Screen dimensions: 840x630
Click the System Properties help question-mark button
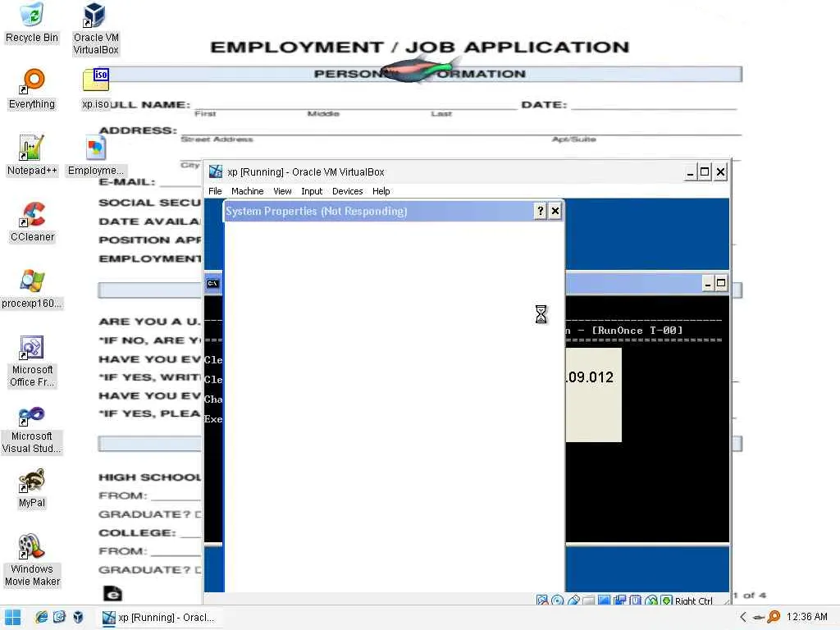point(540,211)
